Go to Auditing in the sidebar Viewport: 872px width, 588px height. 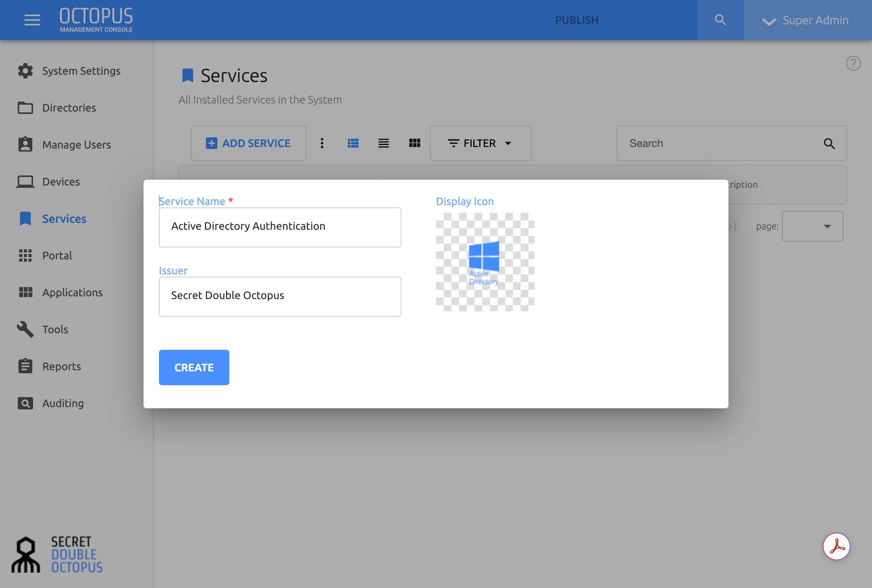[51, 403]
